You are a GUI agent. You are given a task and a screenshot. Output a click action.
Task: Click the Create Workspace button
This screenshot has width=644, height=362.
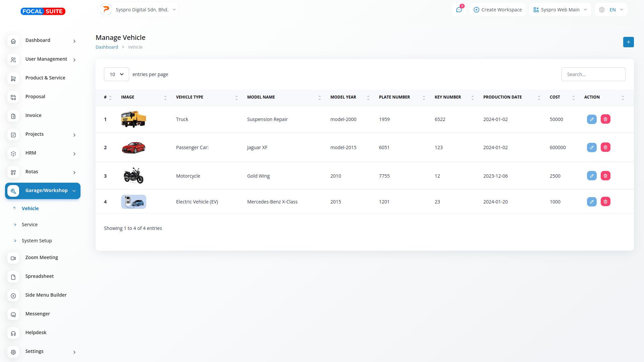pos(497,10)
